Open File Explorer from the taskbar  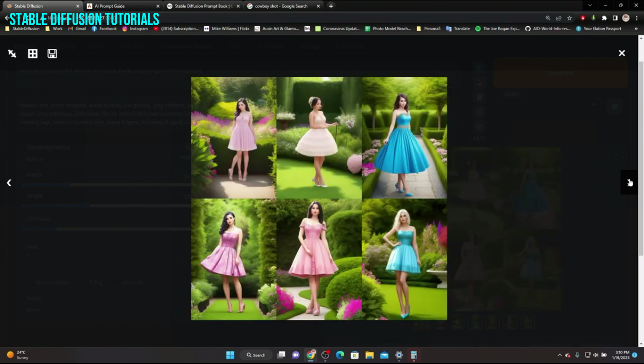369,355
